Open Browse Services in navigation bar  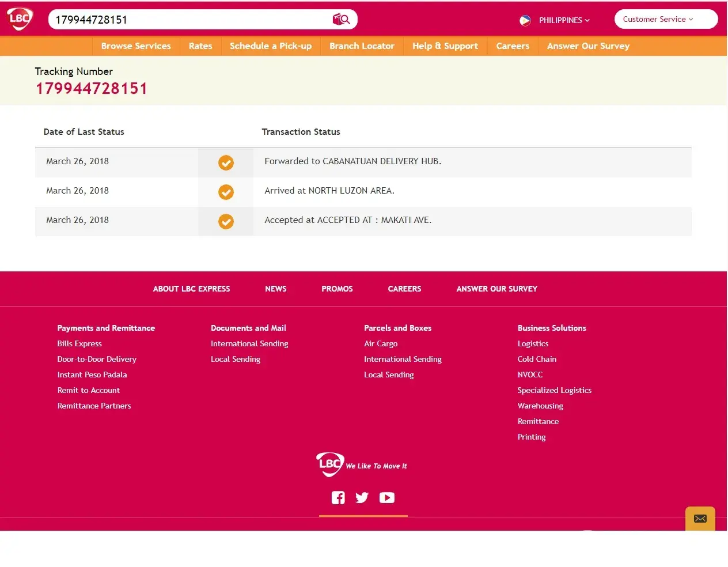click(136, 46)
